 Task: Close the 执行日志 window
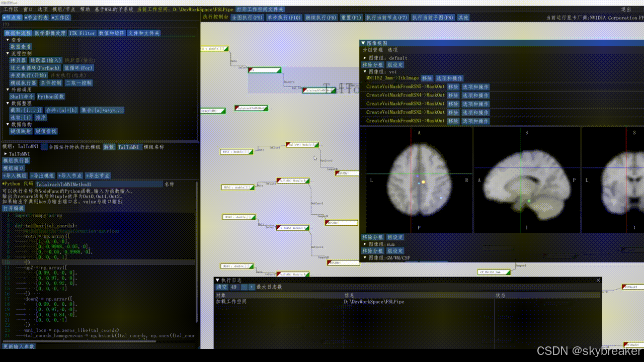pos(598,280)
